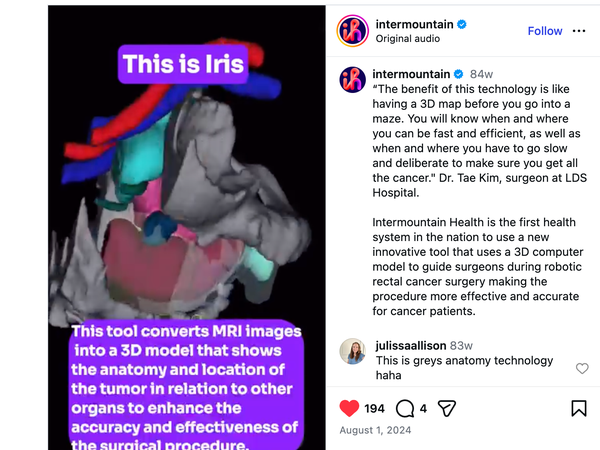This screenshot has height=450, width=600.
Task: Like julissaallison's comment with small heart
Action: pyautogui.click(x=582, y=368)
